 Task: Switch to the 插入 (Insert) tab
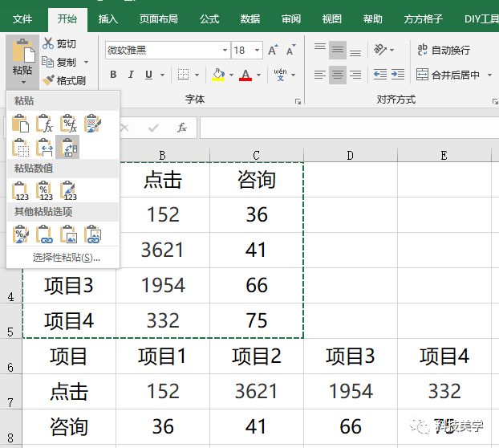(107, 18)
